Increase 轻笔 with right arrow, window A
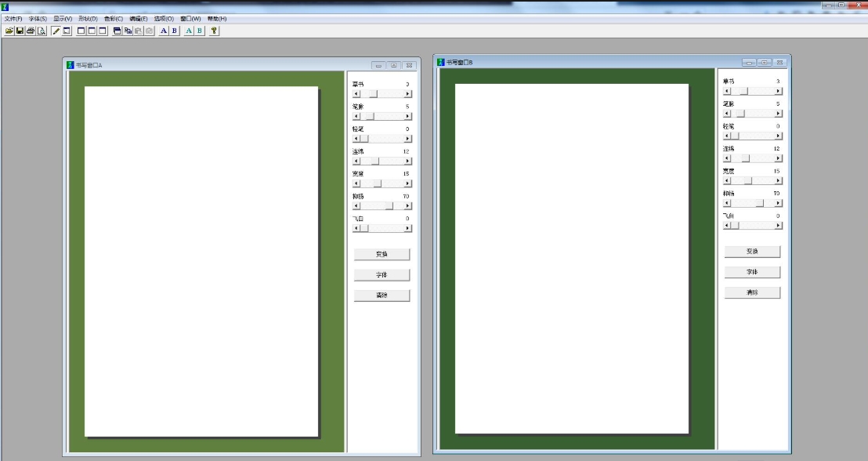 tap(408, 139)
